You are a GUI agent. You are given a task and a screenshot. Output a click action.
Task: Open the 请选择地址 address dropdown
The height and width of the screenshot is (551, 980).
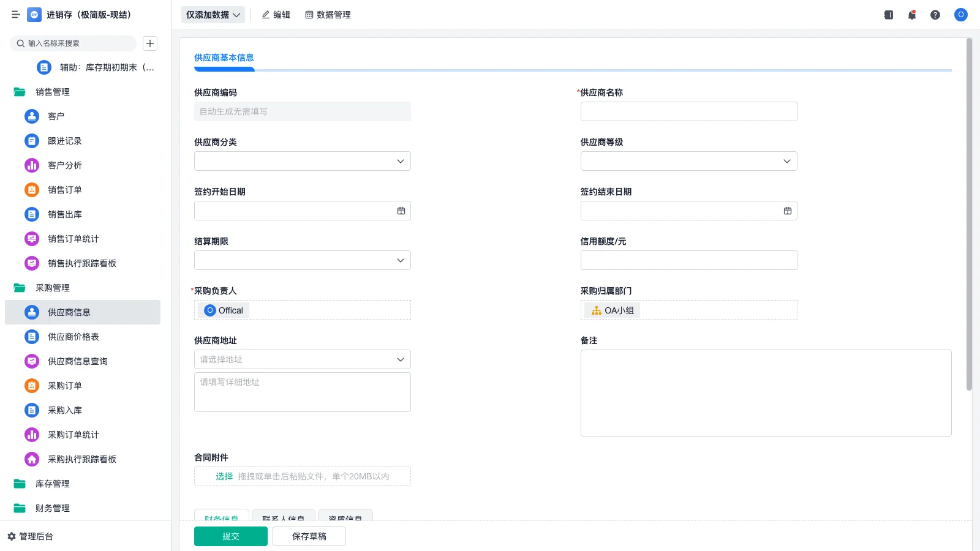(303, 359)
